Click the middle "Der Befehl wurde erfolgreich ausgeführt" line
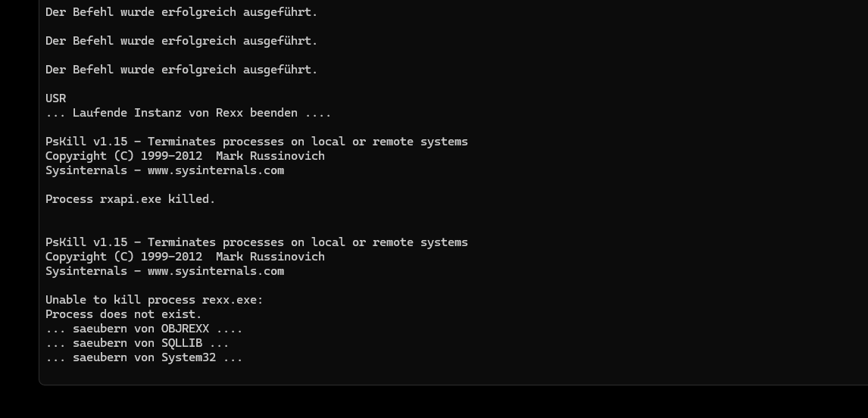The image size is (868, 418). coord(181,41)
